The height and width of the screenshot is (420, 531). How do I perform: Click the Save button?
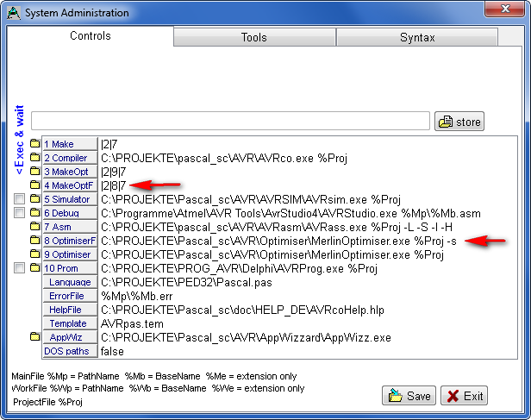409,396
